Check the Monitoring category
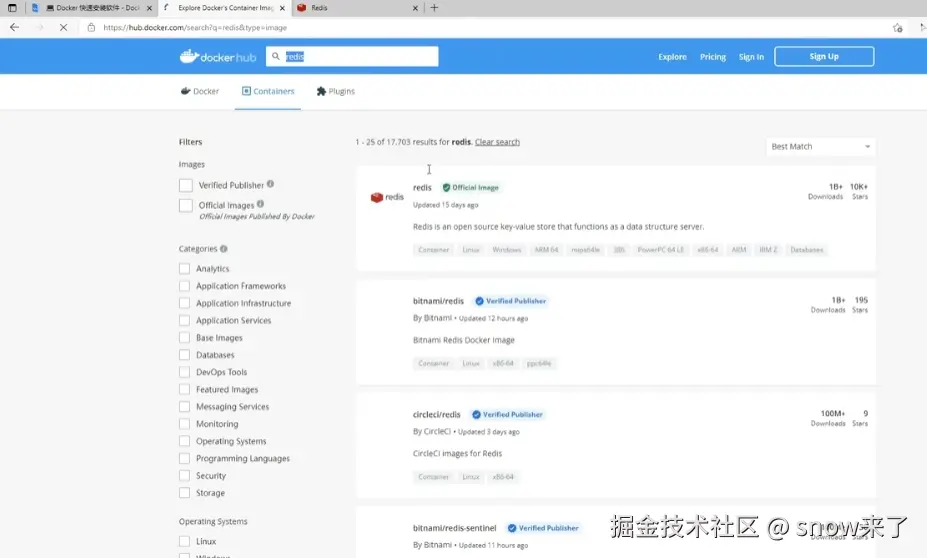Image resolution: width=927 pixels, height=558 pixels. coord(184,424)
